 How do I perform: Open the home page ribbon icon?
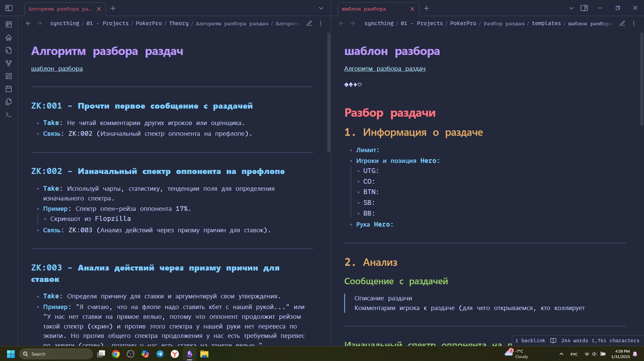[9, 38]
